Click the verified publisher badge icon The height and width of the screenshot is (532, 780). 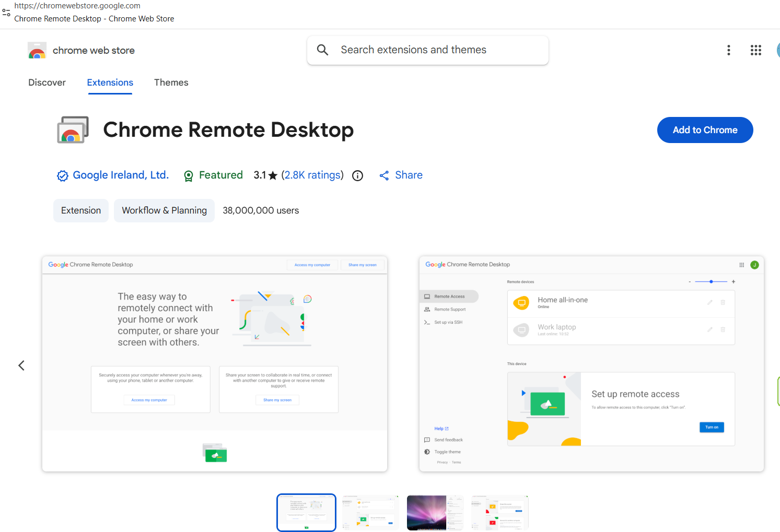tap(63, 176)
